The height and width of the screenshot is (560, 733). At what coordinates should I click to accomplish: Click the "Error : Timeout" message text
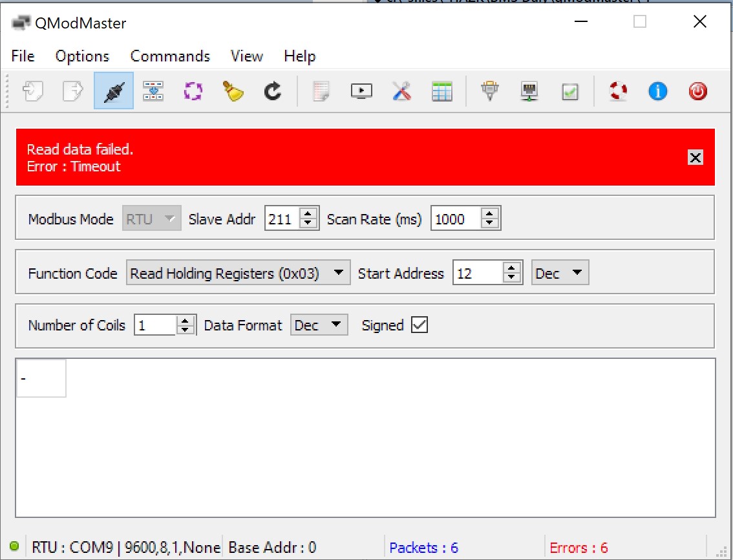tap(74, 167)
